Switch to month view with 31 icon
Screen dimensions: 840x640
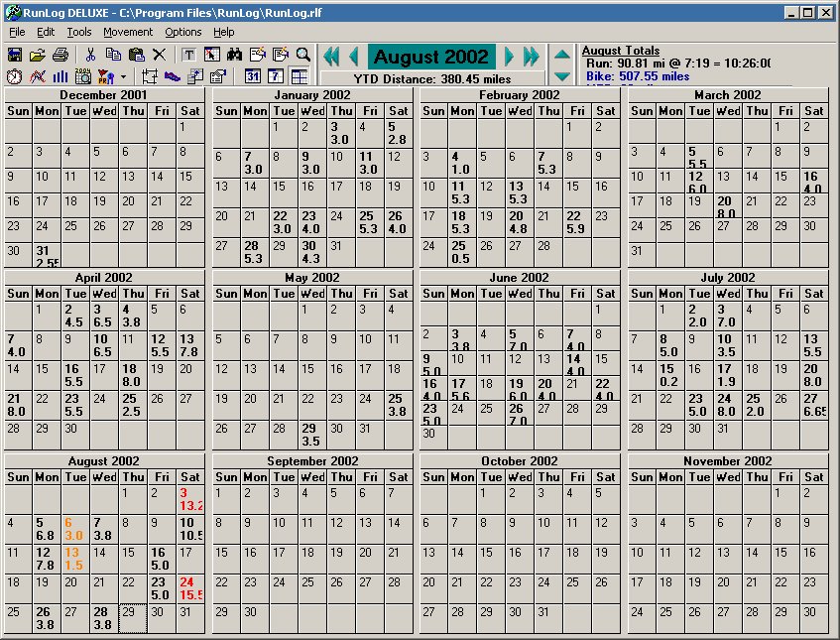point(253,76)
